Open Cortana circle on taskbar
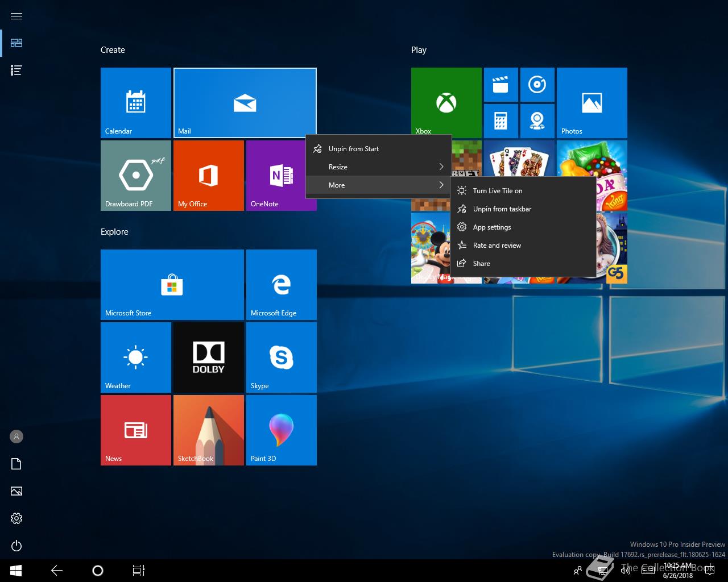The image size is (728, 582). coord(98,571)
